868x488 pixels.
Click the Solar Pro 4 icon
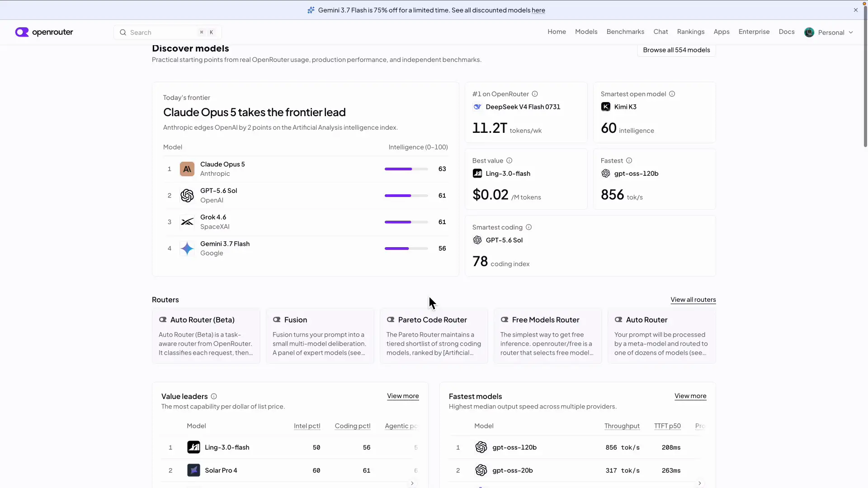coord(193,470)
